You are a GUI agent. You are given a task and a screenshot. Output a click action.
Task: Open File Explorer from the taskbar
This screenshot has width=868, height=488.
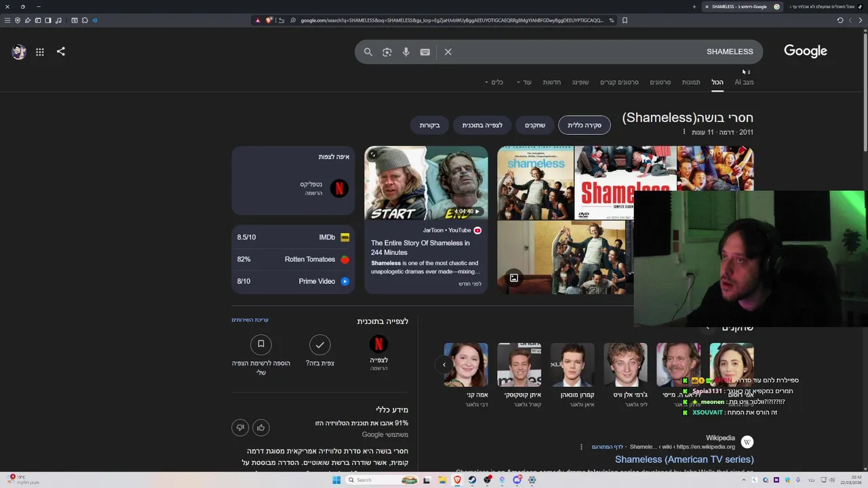pyautogui.click(x=442, y=480)
